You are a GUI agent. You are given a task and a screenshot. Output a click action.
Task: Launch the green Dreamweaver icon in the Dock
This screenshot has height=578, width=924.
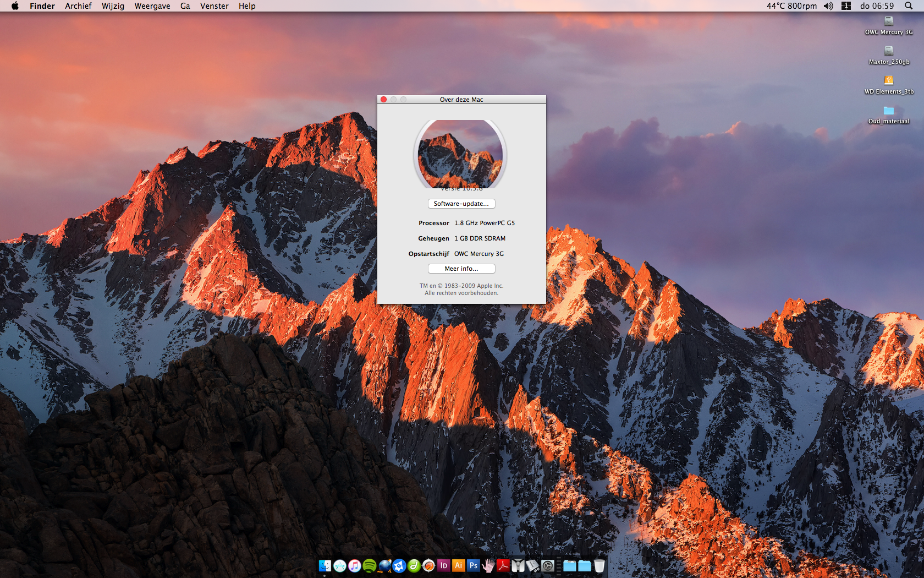point(414,565)
